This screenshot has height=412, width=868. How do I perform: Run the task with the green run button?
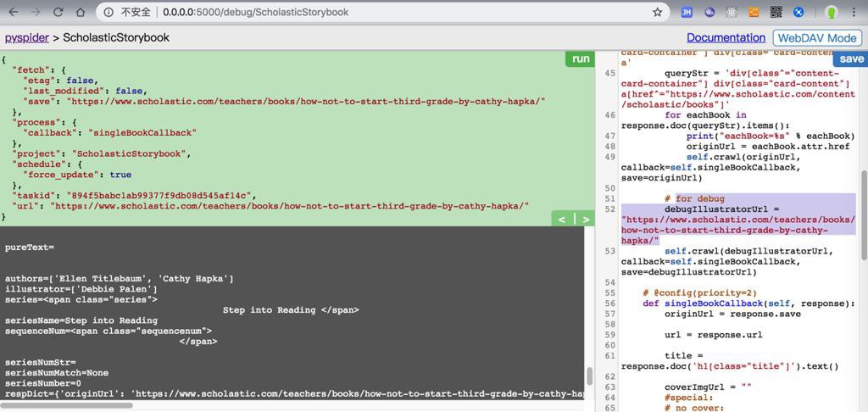(580, 58)
